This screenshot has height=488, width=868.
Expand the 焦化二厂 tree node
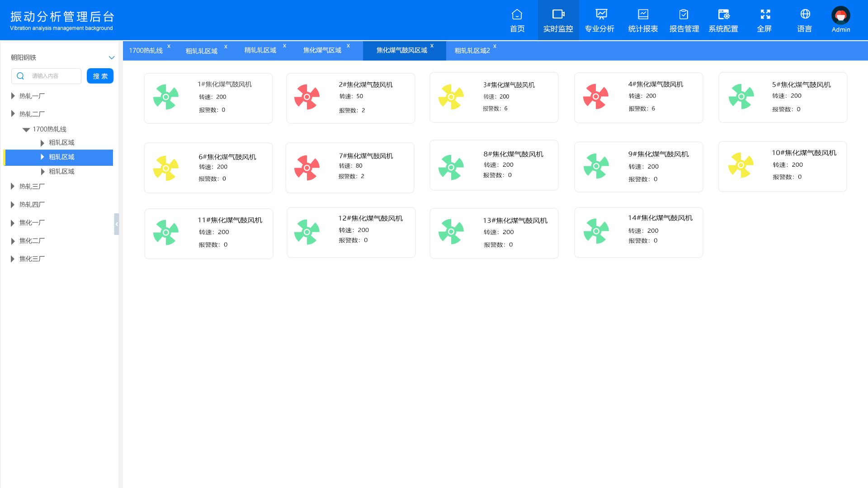(x=13, y=241)
